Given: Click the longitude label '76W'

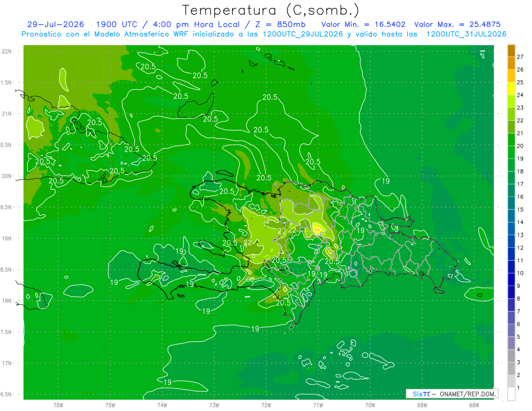Looking at the screenshot, I should (x=58, y=405).
